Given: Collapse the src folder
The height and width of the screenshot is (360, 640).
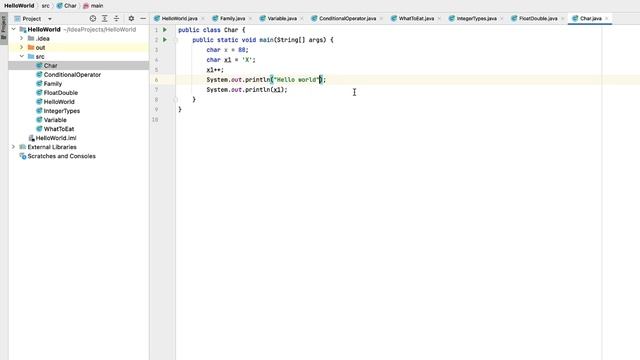Looking at the screenshot, I should point(22,56).
